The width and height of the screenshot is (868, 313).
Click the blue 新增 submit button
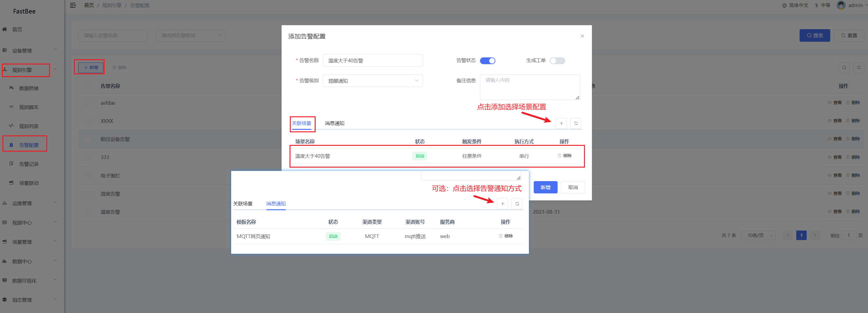(545, 187)
